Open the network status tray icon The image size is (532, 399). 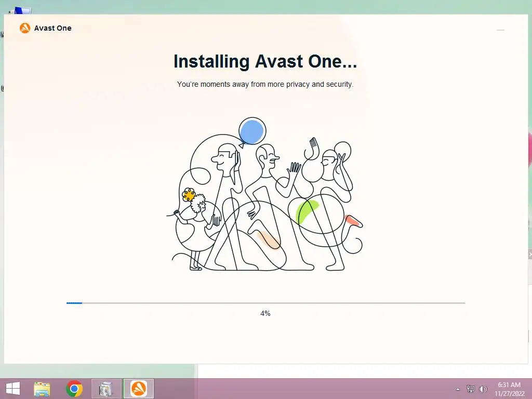(471, 389)
